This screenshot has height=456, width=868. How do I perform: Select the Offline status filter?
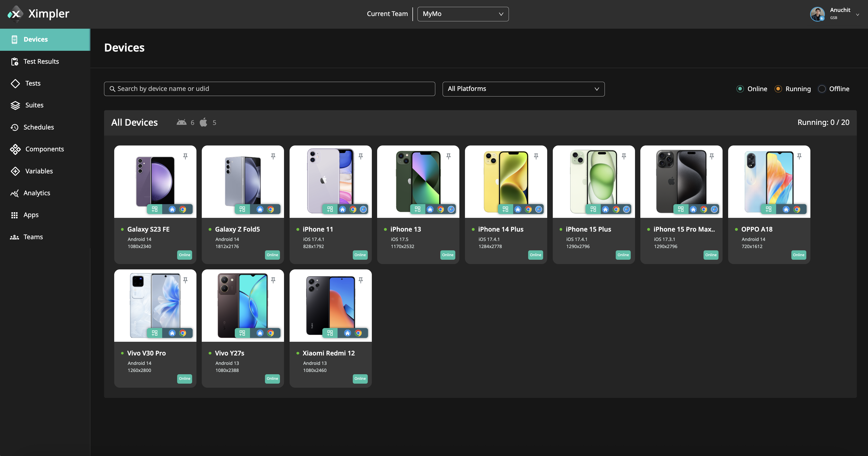click(x=822, y=89)
